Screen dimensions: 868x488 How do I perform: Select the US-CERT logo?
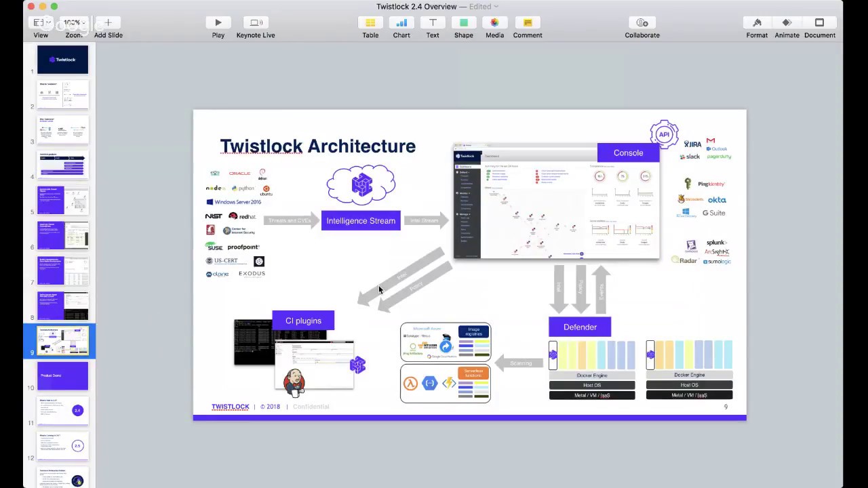(x=222, y=261)
